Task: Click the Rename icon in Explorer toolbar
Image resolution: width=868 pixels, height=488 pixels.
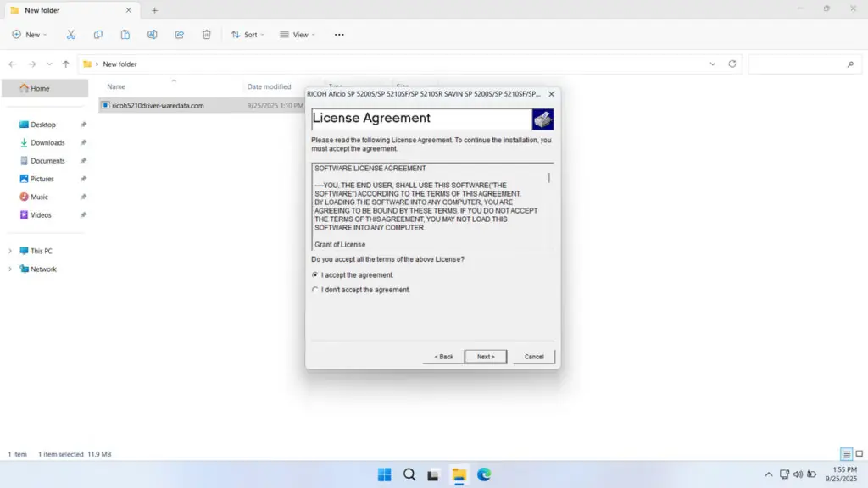Action: coord(153,34)
